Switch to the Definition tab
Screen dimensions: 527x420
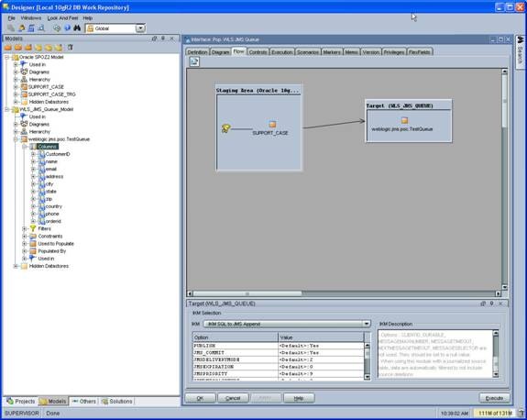pos(197,52)
